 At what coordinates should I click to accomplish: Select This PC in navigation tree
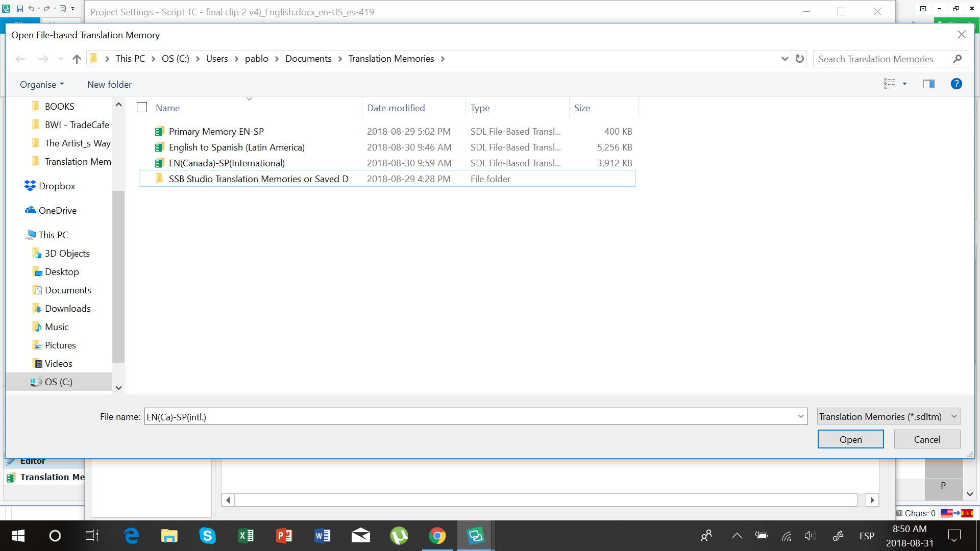point(53,235)
